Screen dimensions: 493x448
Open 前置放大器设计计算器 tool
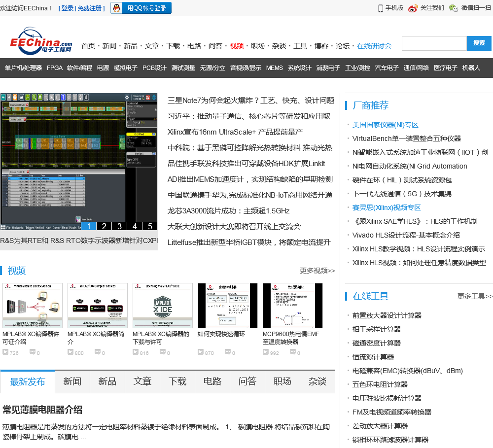pyautogui.click(x=387, y=315)
